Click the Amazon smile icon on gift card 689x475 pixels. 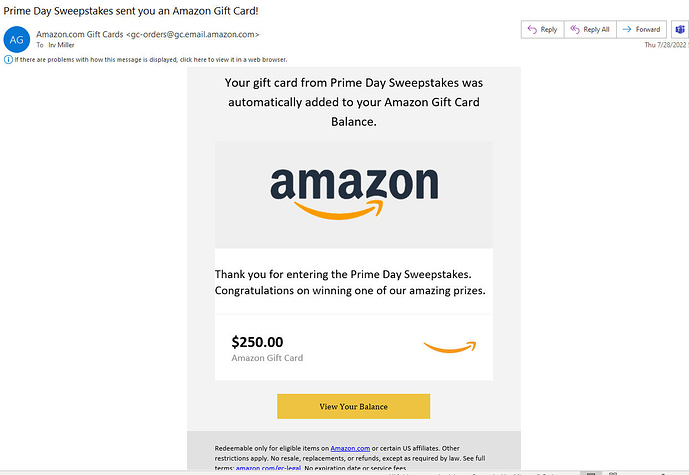(450, 347)
